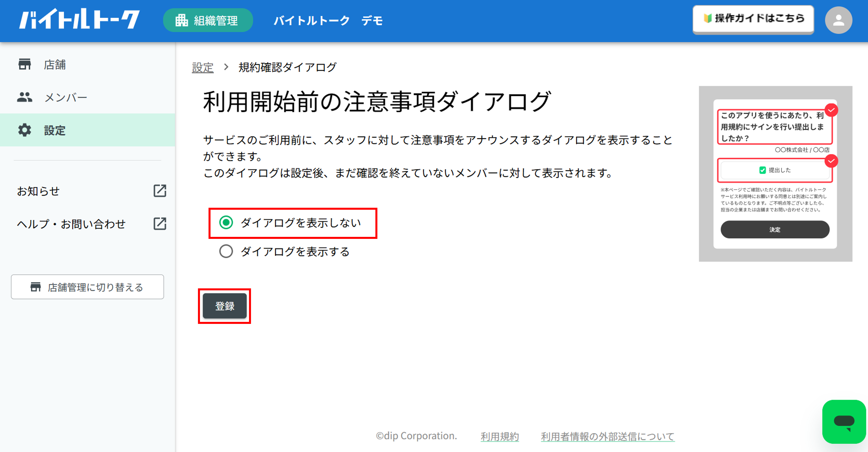Open the green chat support widget
The height and width of the screenshot is (452, 868).
point(844,421)
